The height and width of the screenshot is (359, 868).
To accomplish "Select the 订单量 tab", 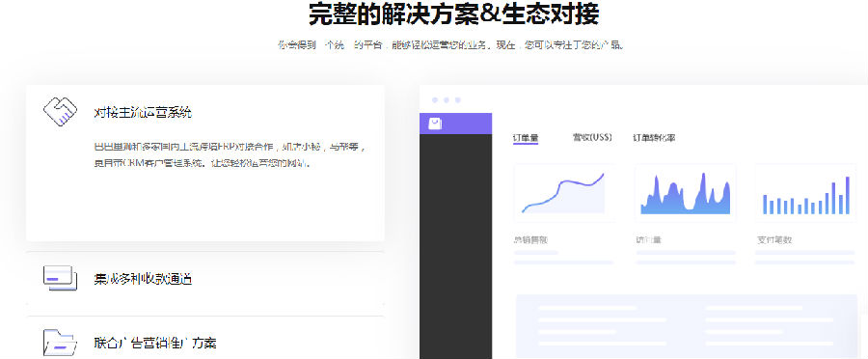I will [526, 137].
